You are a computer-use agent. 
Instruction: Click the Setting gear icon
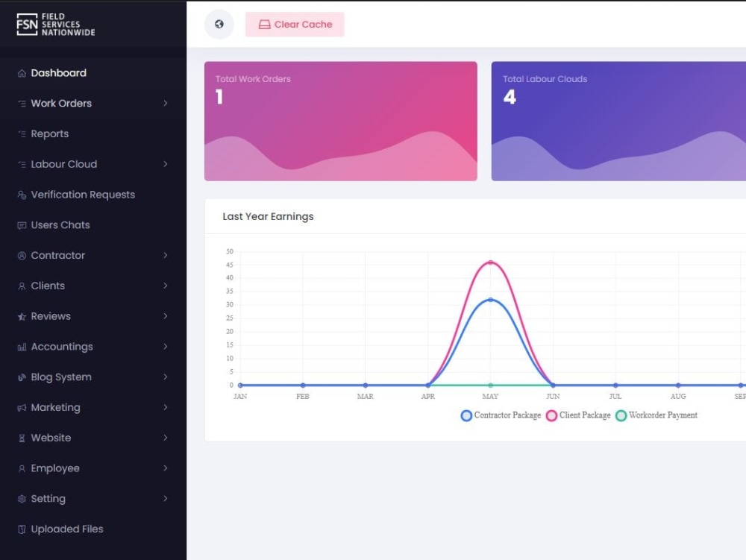pos(22,499)
